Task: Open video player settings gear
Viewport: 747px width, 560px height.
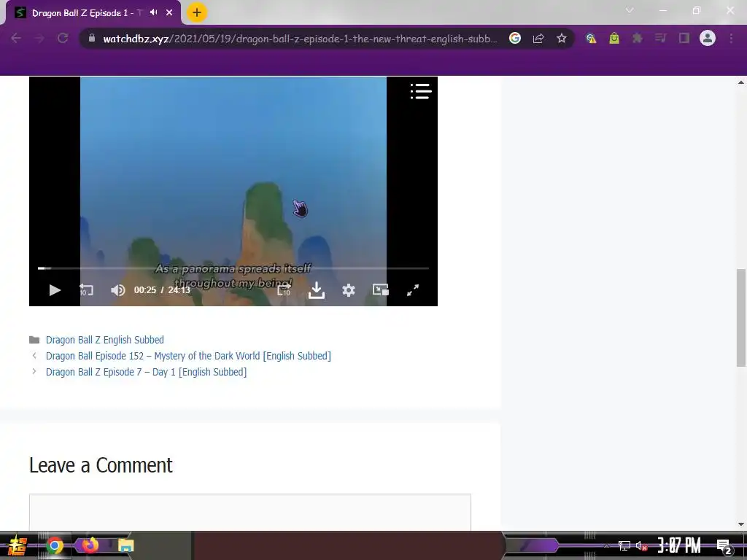Action: pos(349,290)
